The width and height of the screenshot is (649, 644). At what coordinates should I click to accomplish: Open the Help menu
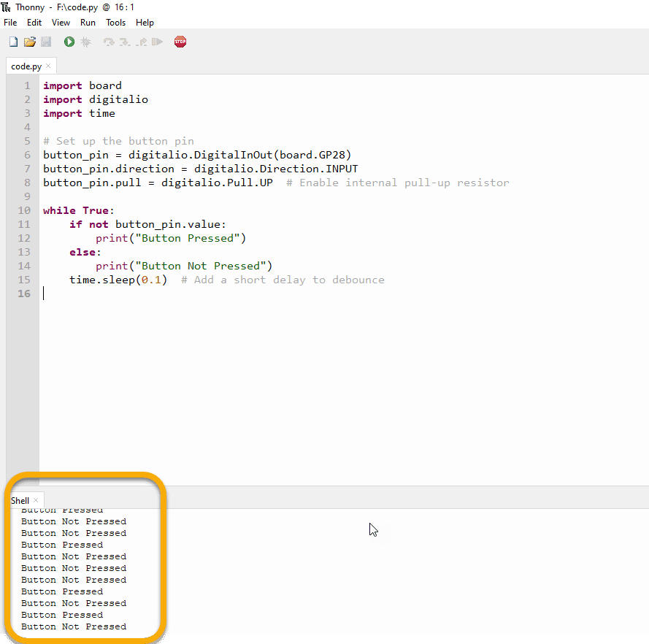145,23
